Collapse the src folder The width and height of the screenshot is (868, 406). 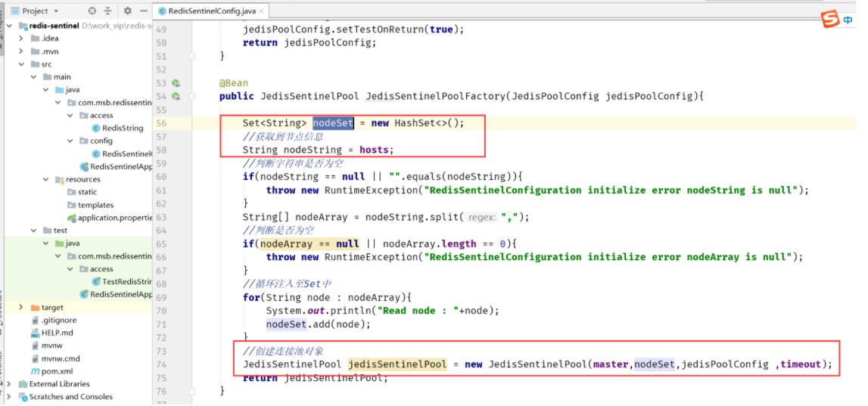[x=21, y=64]
